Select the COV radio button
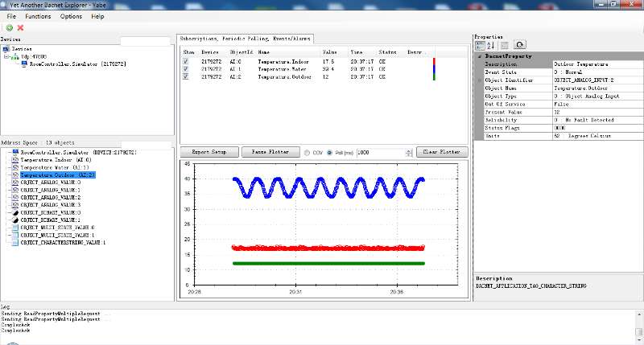 point(307,152)
